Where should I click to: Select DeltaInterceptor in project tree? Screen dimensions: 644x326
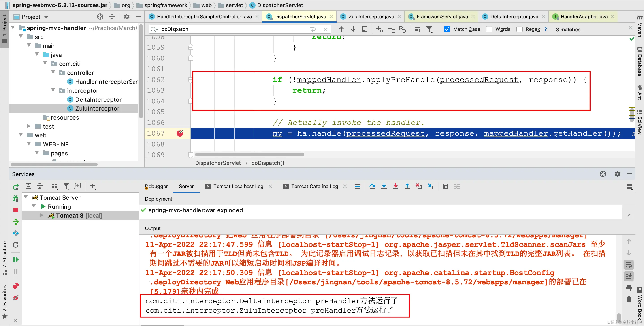pyautogui.click(x=98, y=100)
